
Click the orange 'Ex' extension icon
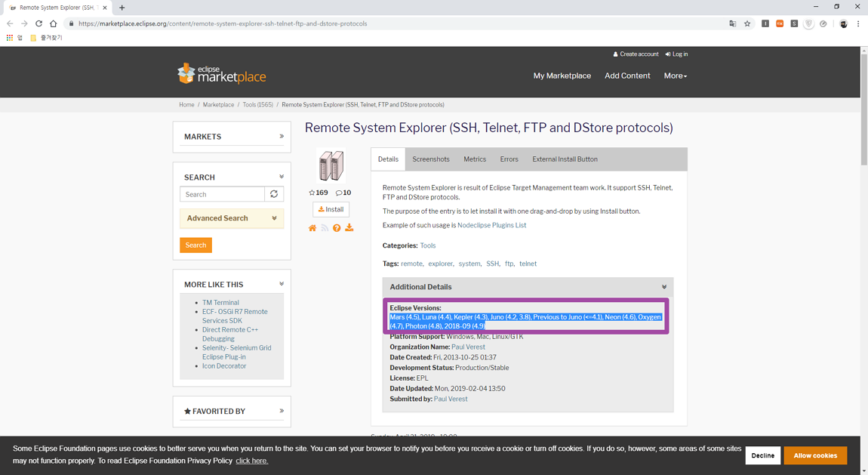[x=780, y=24]
